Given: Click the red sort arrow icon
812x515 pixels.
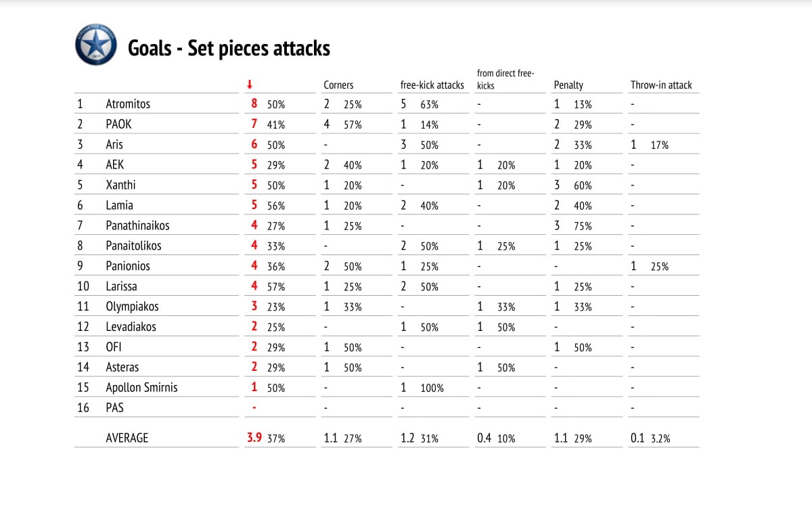Looking at the screenshot, I should [250, 85].
